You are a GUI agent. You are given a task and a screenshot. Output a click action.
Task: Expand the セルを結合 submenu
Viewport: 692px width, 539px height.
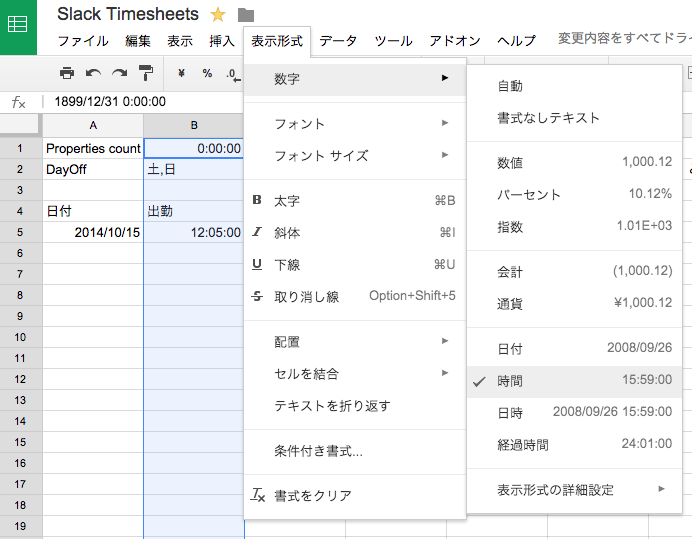click(x=355, y=373)
